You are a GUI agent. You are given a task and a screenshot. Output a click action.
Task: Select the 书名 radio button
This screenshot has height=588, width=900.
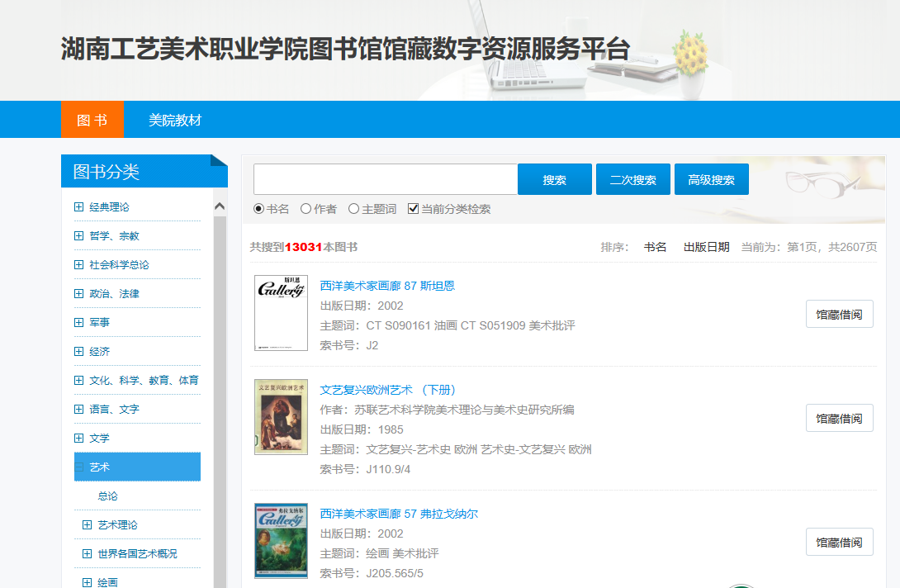258,209
